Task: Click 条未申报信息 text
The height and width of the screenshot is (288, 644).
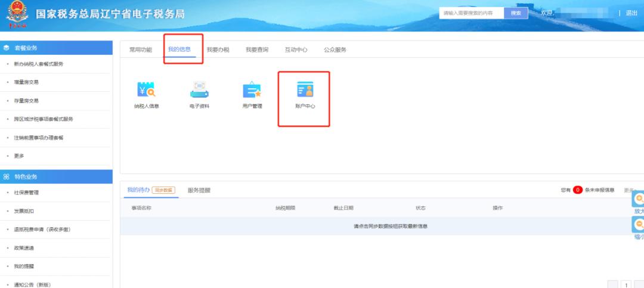Action: (600, 190)
